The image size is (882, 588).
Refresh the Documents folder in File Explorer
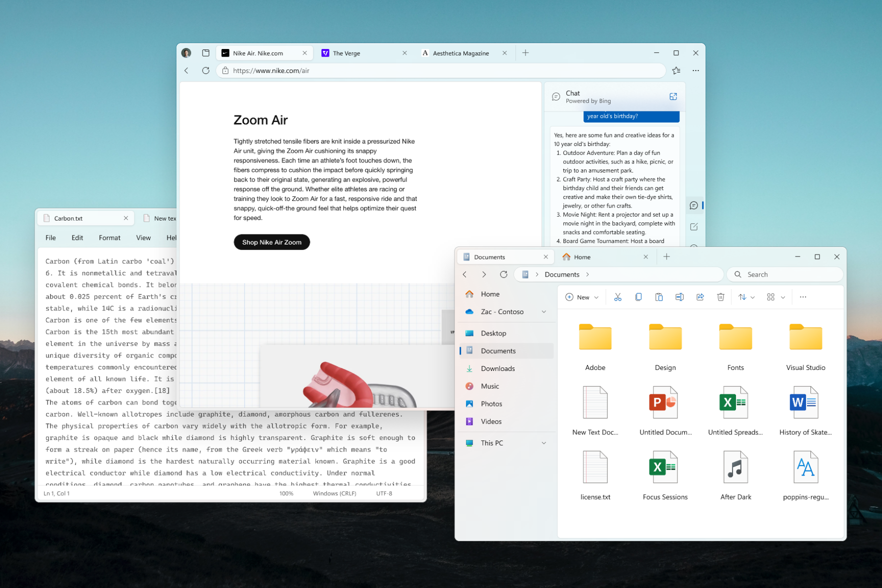point(503,274)
